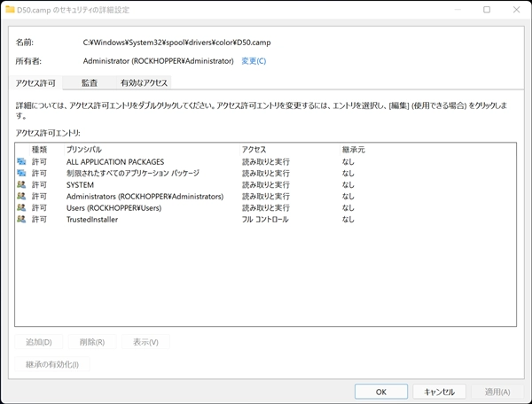Click the user icon for TrustedInstaller entry
The image size is (532, 404).
pos(21,220)
